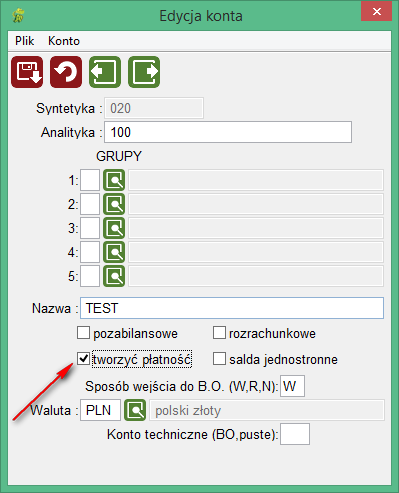Screen dimensions: 399x493
Task: Enable the rozrachunkowe checkbox
Action: coord(219,333)
